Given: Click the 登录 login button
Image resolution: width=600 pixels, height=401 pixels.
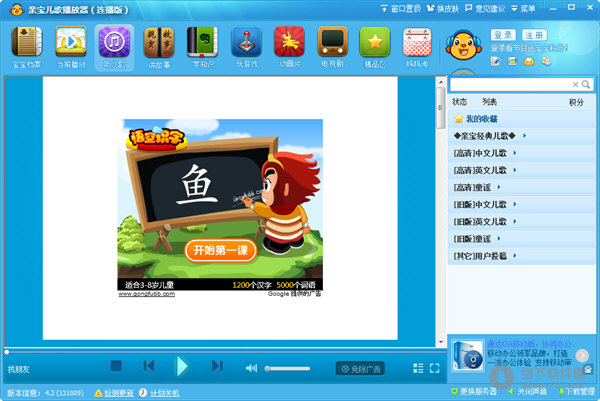Looking at the screenshot, I should (503, 35).
